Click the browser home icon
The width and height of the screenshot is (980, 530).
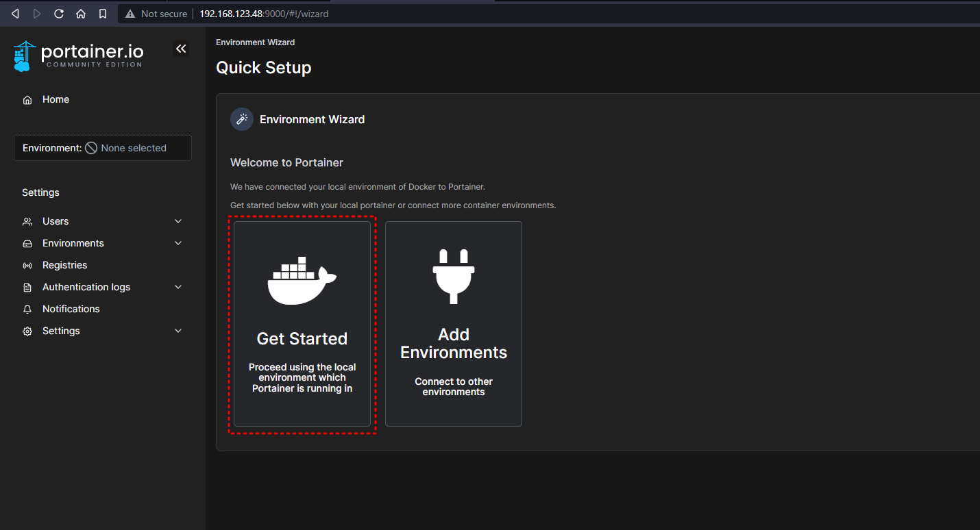point(81,14)
